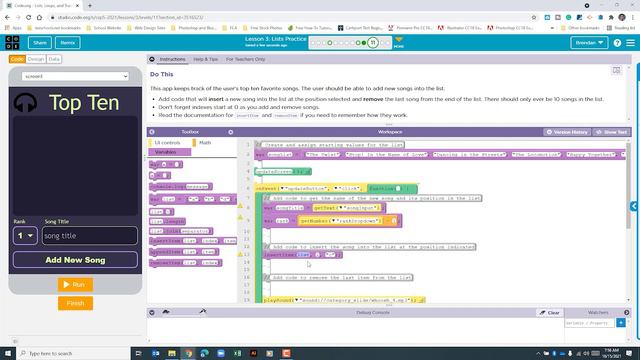640x360 pixels.
Task: Open Version History
Action: pyautogui.click(x=567, y=132)
